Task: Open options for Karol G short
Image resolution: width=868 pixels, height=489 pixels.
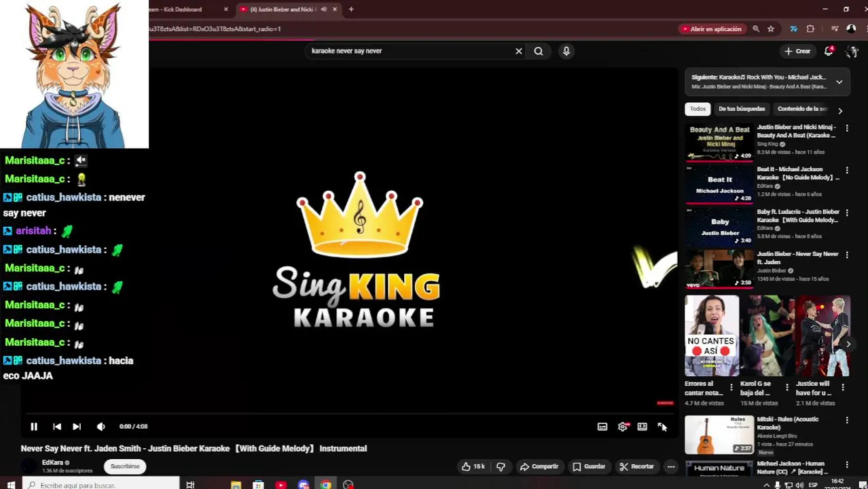Action: [x=787, y=387]
